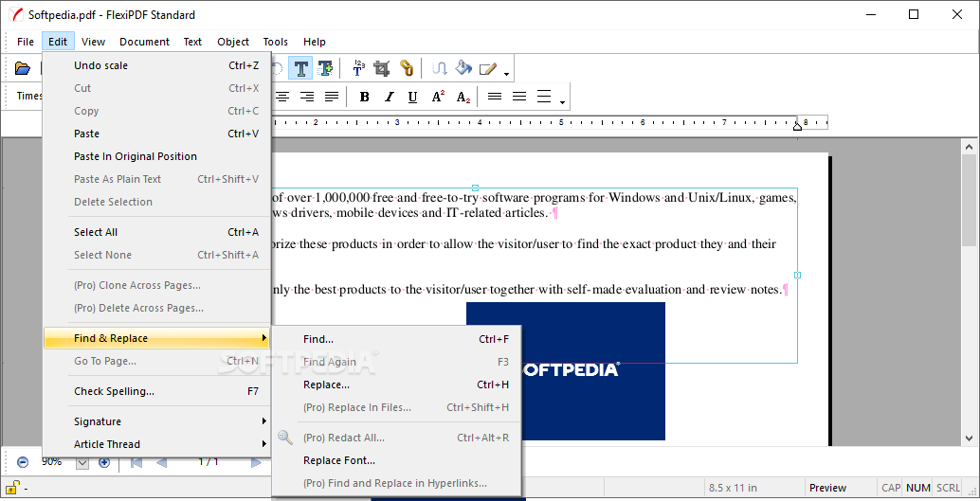Click the zoom out minus icon
The width and height of the screenshot is (980, 501).
(23, 462)
